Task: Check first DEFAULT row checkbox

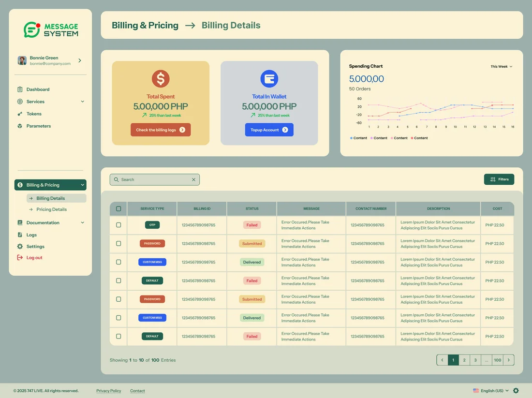Action: [x=118, y=280]
